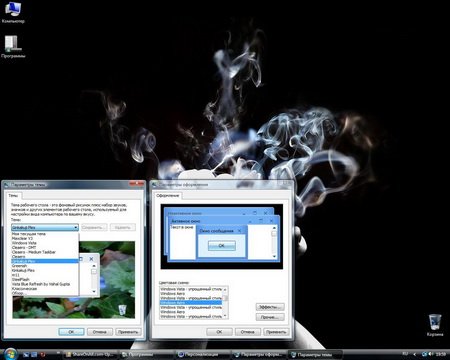Click the Windows Start orb
This screenshot has height=360, width=450.
[x=10, y=354]
